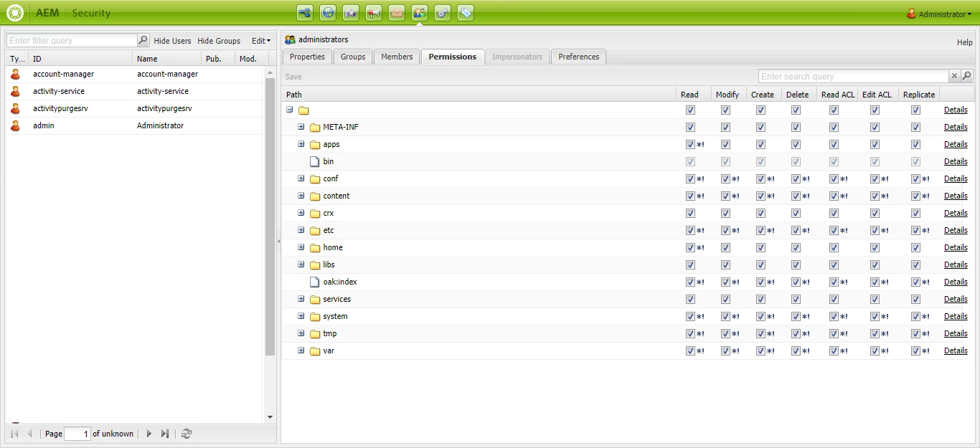Click the page number field

[x=77, y=434]
